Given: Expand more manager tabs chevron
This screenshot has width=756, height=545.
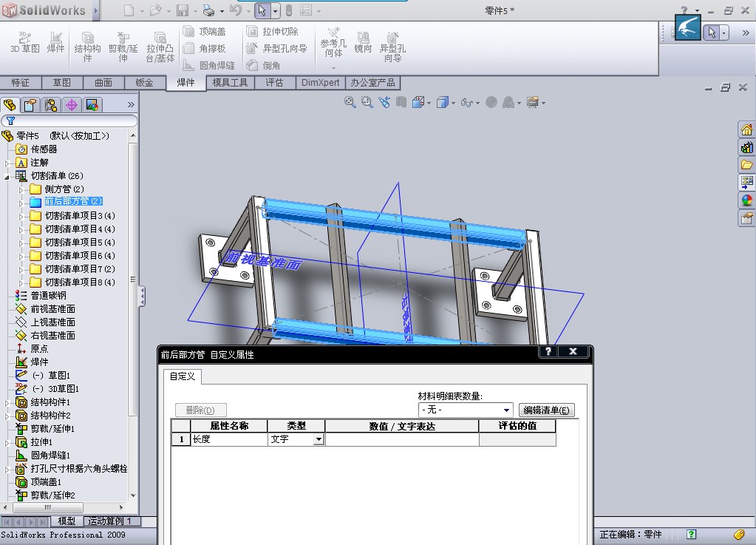Looking at the screenshot, I should click(x=131, y=105).
